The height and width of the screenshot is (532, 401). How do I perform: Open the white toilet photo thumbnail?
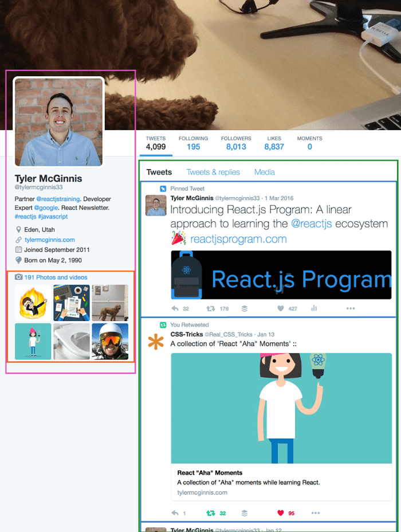tap(72, 341)
